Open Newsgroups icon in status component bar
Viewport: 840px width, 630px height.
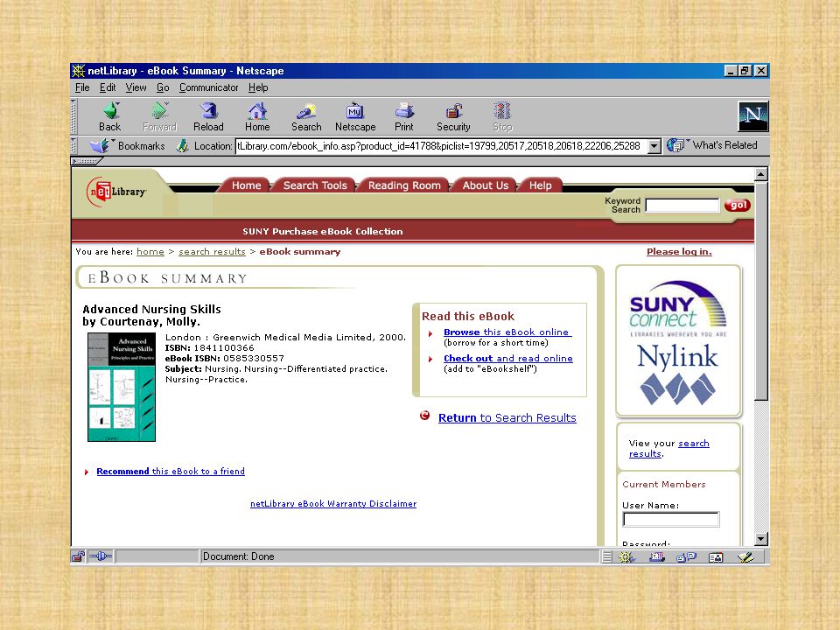click(686, 557)
